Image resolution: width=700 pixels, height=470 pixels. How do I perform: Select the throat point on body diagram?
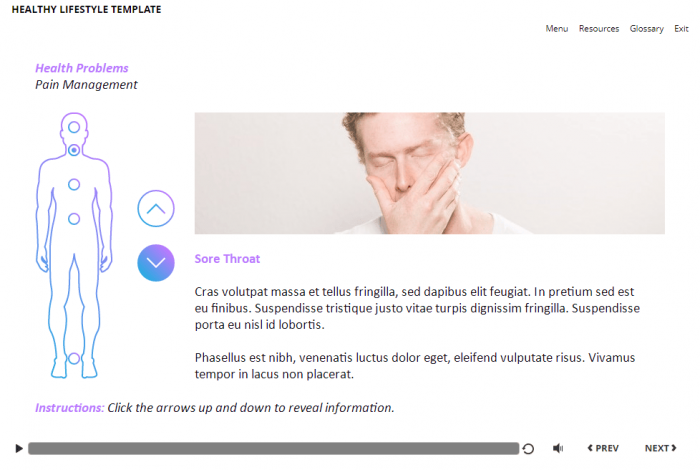74,150
